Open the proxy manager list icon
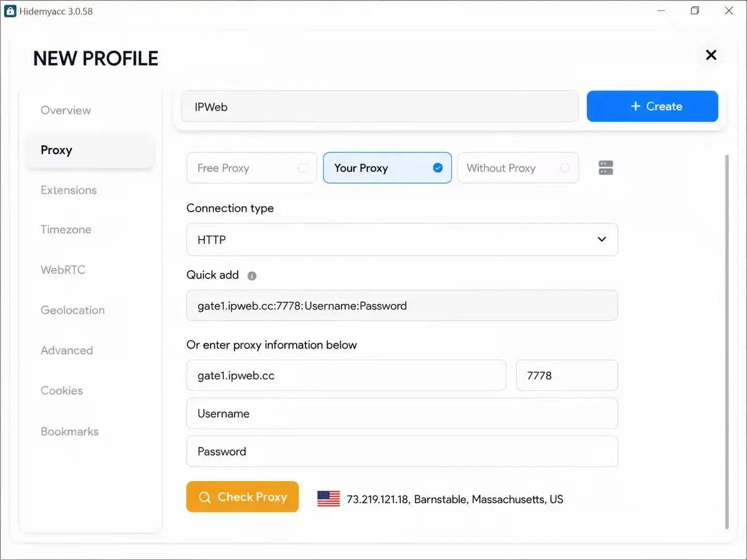Viewport: 747px width, 560px height. tap(606, 168)
